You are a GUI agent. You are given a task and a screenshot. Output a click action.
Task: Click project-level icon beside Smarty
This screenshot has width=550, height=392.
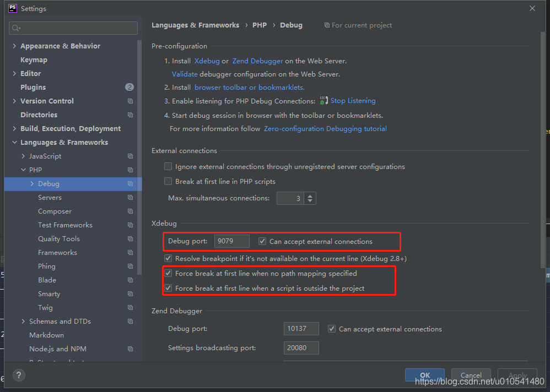pos(130,294)
